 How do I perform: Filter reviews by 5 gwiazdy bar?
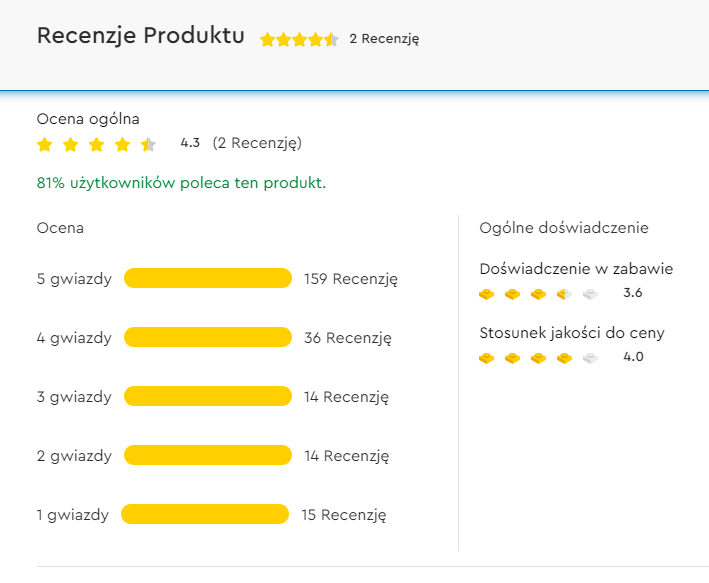(x=207, y=278)
